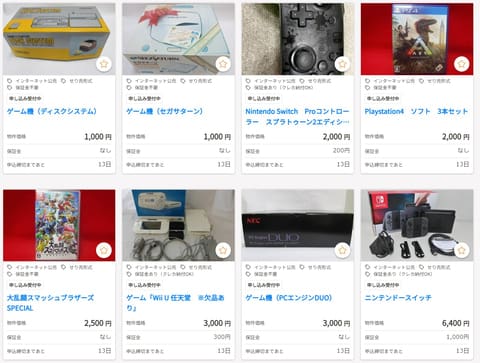Favorite the Disk System game console listing

click(104, 63)
